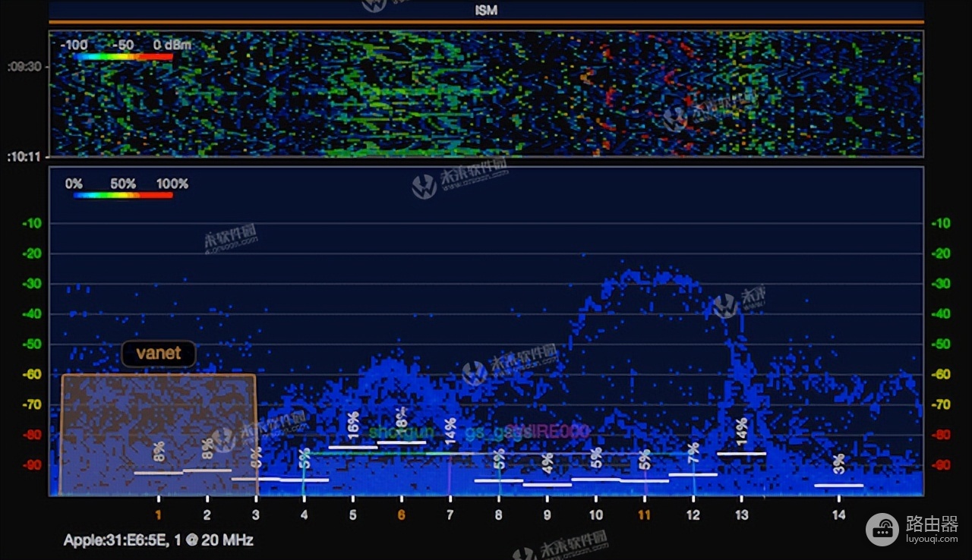The width and height of the screenshot is (972, 560).
Task: Select channel 9 on the axis
Action: click(x=547, y=515)
